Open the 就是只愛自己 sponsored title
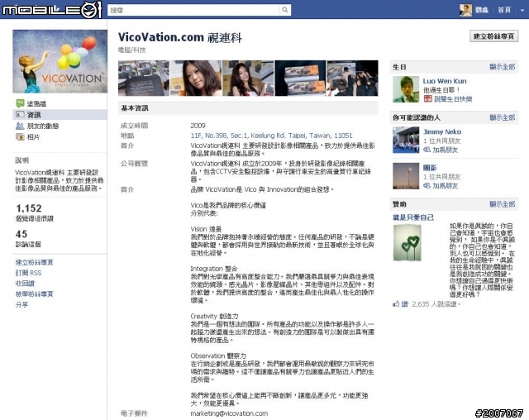Screen dimensions: 529x420 [x=413, y=217]
